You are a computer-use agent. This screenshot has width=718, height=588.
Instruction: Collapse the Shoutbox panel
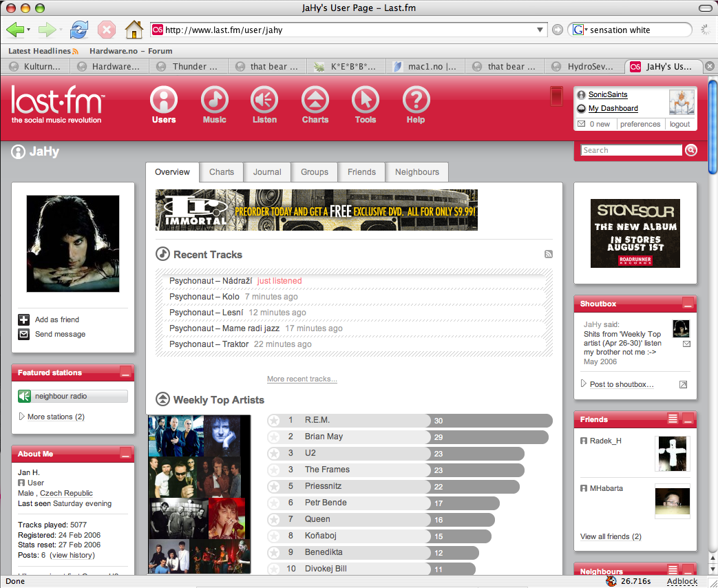[688, 303]
